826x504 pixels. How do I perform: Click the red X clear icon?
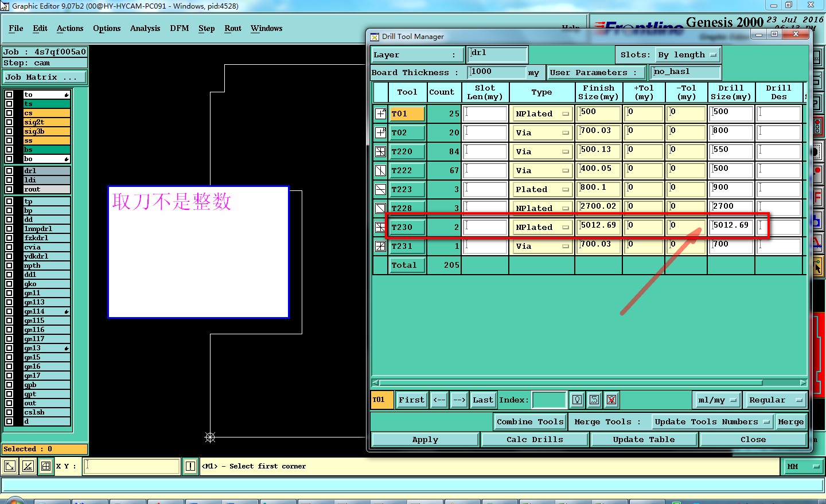tap(611, 400)
